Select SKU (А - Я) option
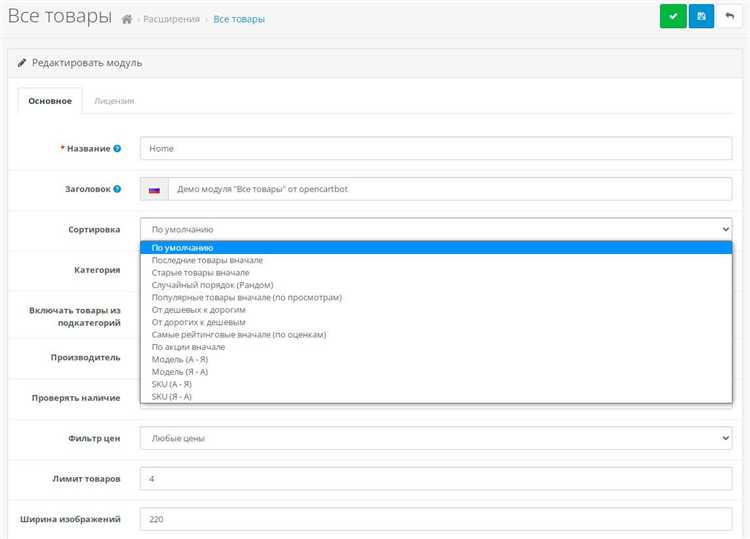Image resolution: width=750 pixels, height=539 pixels. pyautogui.click(x=436, y=385)
